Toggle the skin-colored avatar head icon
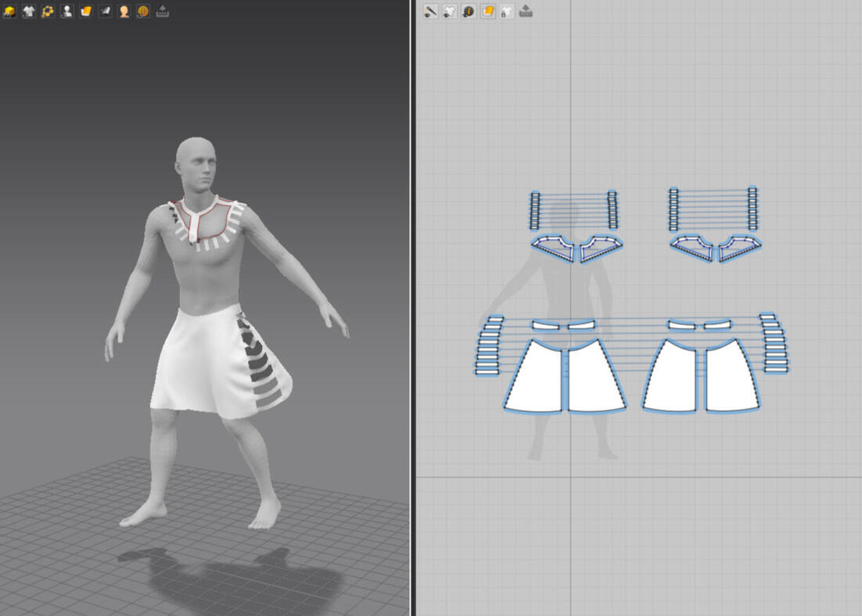 point(124,11)
